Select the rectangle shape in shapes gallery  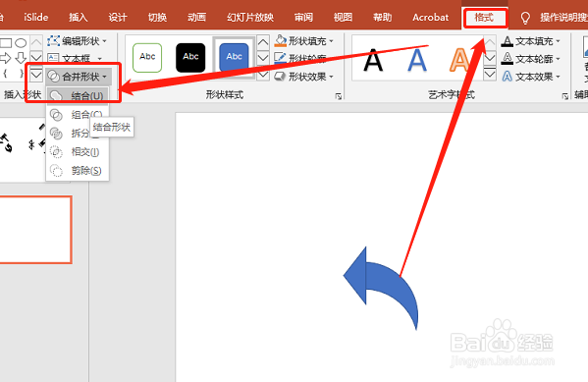point(6,42)
